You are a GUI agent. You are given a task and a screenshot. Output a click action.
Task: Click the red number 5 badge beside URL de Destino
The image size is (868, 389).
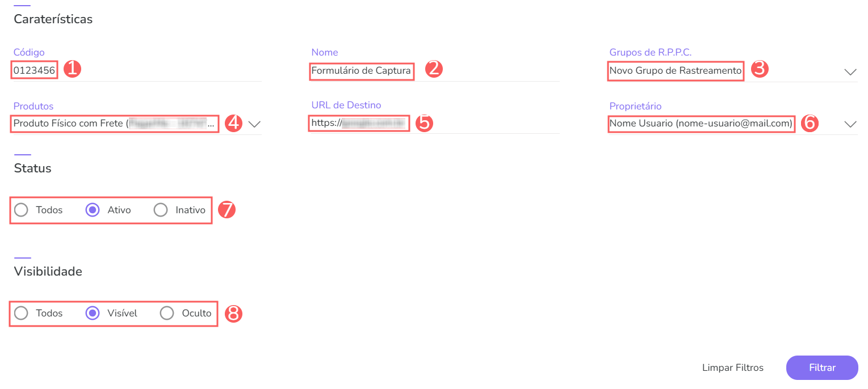click(x=424, y=123)
